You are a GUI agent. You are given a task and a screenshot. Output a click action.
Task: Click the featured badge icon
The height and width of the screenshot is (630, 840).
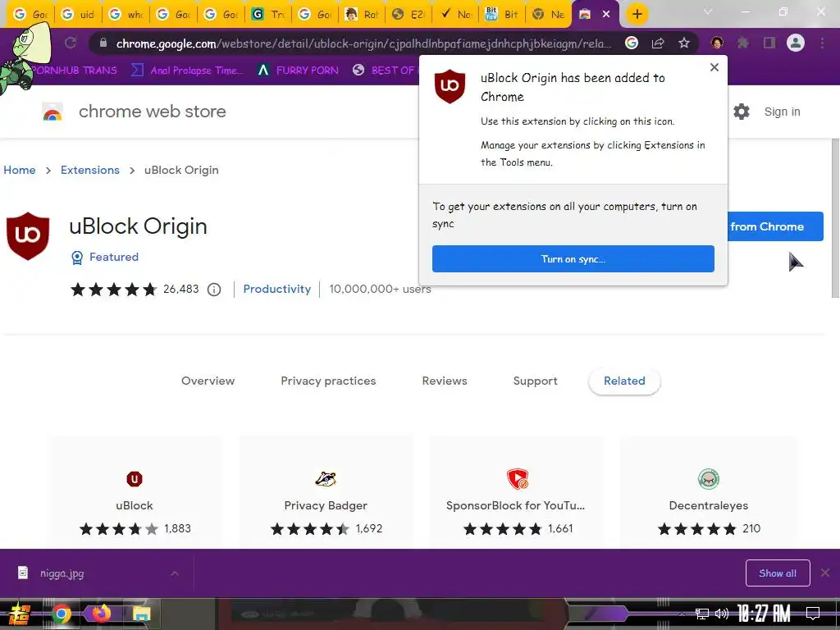(x=77, y=258)
